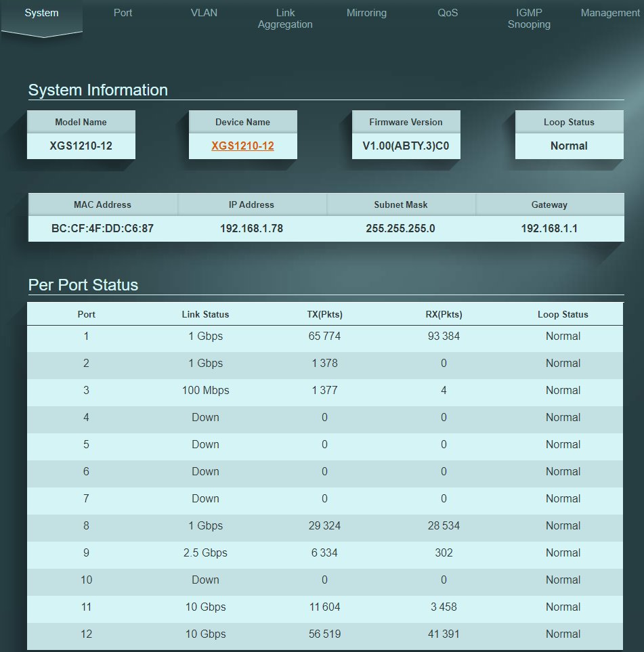The image size is (644, 652).
Task: Click the Gateway column header
Action: (549, 204)
